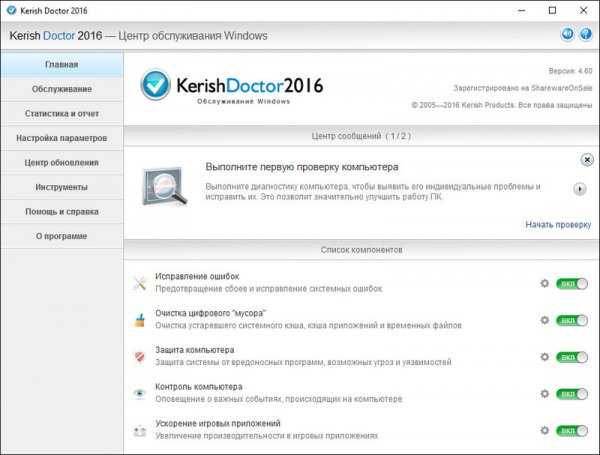
Task: Click the Исправление ошибок component title
Action: [197, 276]
